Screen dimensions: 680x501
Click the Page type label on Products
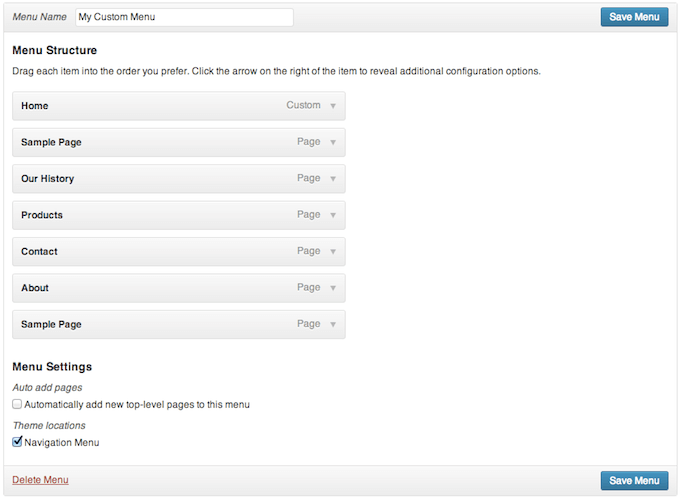pos(309,215)
